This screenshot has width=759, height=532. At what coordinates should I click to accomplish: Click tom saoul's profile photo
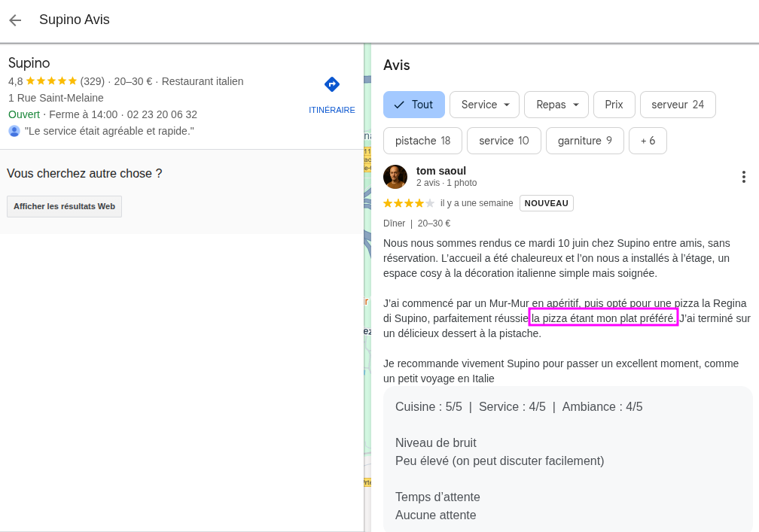395,177
